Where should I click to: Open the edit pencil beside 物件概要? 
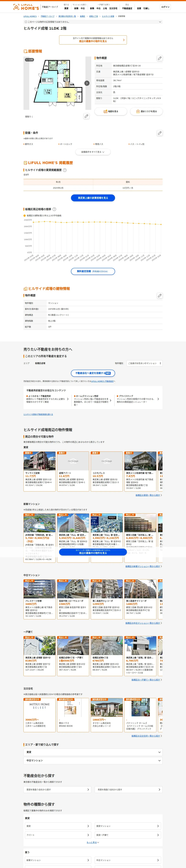[x=160, y=58]
